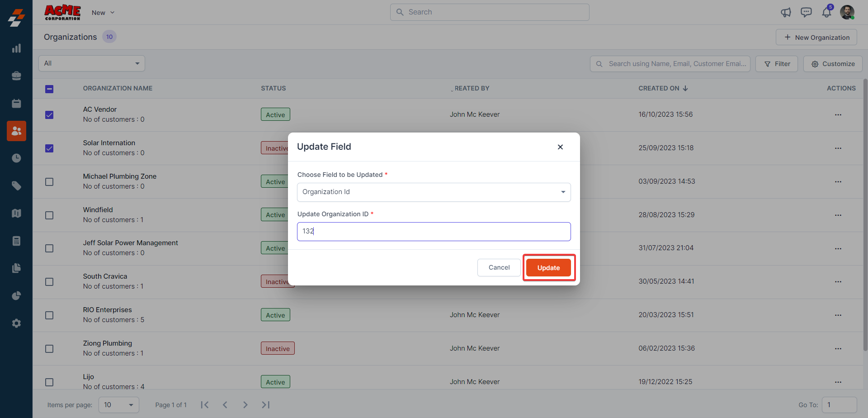868x418 pixels.
Task: Open the megaphone announcements icon
Action: [786, 12]
